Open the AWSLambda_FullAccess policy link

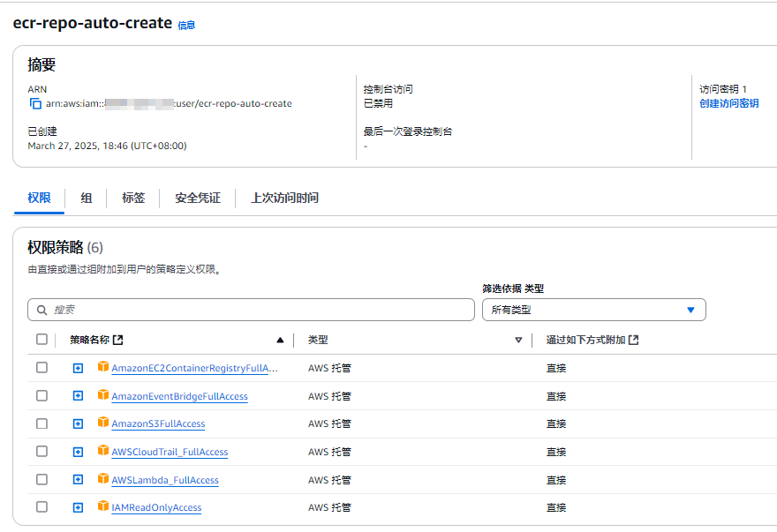(165, 480)
